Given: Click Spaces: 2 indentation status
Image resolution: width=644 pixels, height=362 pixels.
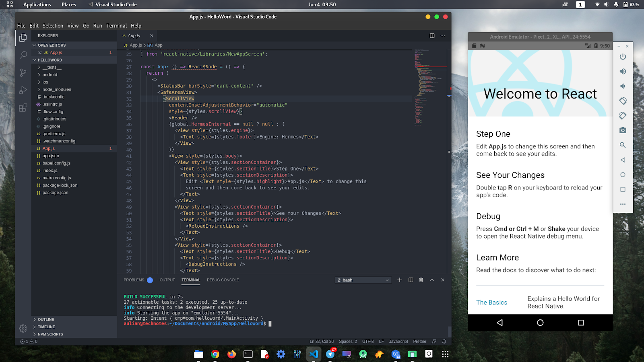Looking at the screenshot, I should click(348, 341).
